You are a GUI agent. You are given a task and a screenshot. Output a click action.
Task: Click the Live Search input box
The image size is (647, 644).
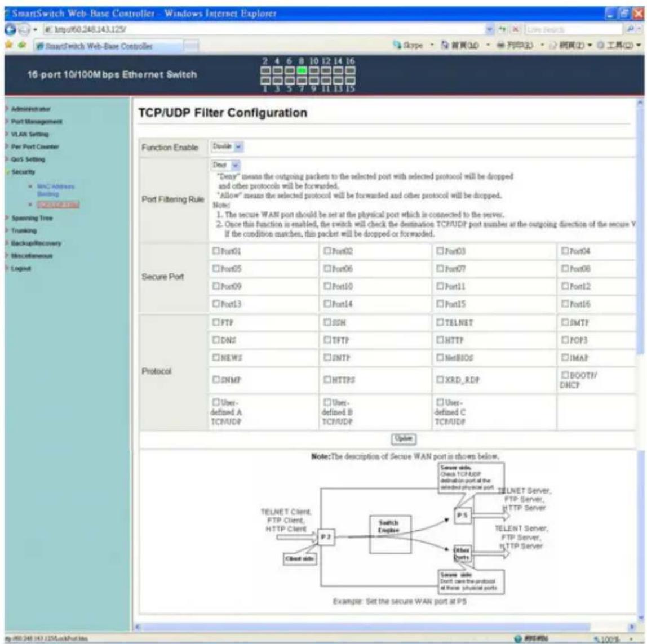[x=574, y=29]
